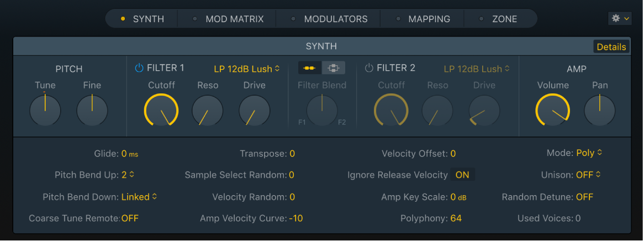Screen dimensions: 644x241
Task: Toggle Filter 1 power icon
Action: pos(139,69)
